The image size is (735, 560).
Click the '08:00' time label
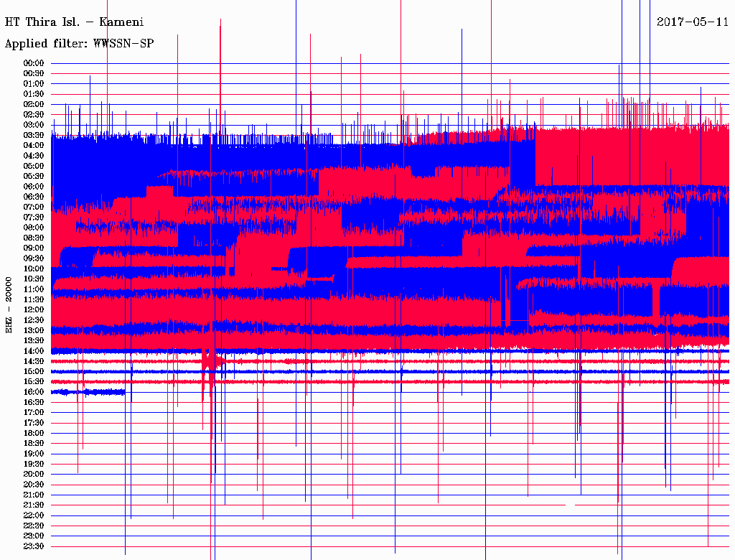(34, 228)
